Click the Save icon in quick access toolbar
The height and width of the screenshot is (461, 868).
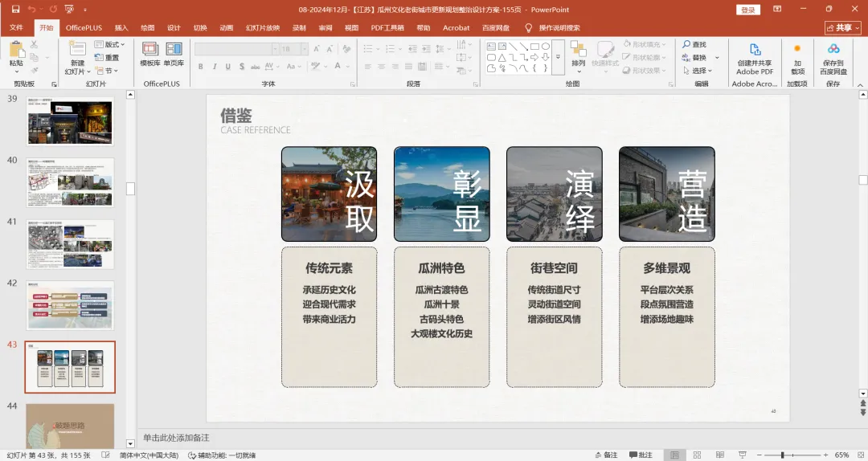tap(14, 10)
